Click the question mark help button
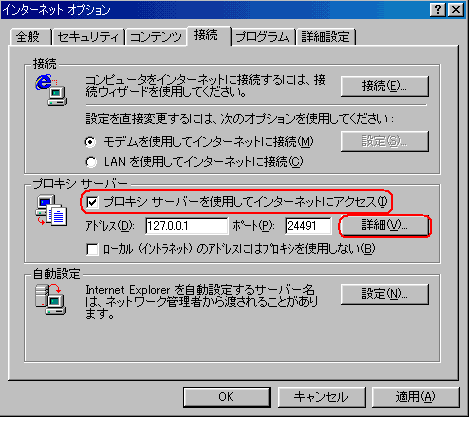Screen dimensions: 475x423 coord(437,10)
